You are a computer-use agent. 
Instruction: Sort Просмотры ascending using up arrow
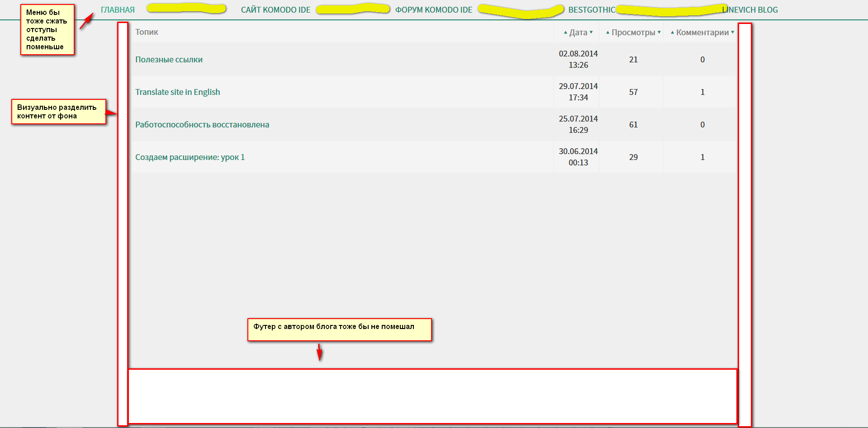click(x=608, y=33)
